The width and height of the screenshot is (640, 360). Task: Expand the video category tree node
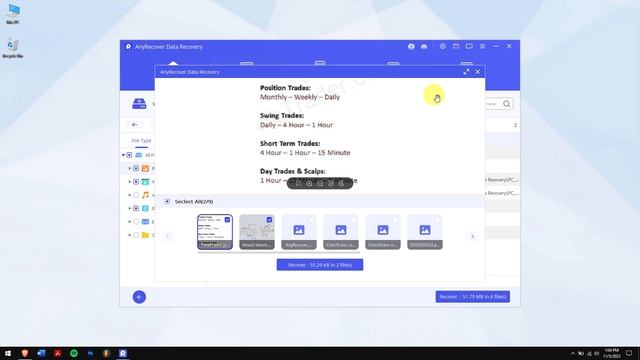pyautogui.click(x=130, y=182)
